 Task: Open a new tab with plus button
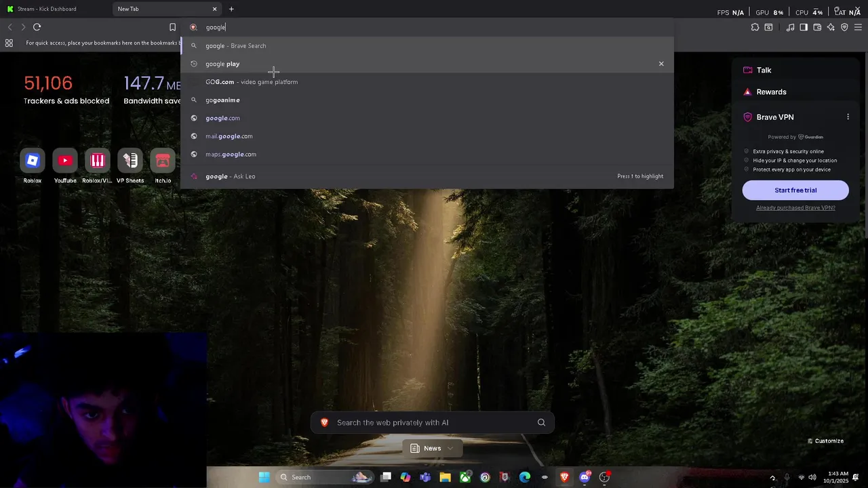click(231, 9)
